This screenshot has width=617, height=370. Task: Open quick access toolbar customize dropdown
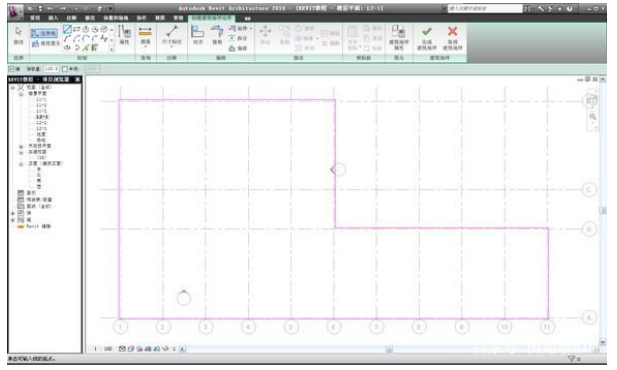tap(111, 8)
